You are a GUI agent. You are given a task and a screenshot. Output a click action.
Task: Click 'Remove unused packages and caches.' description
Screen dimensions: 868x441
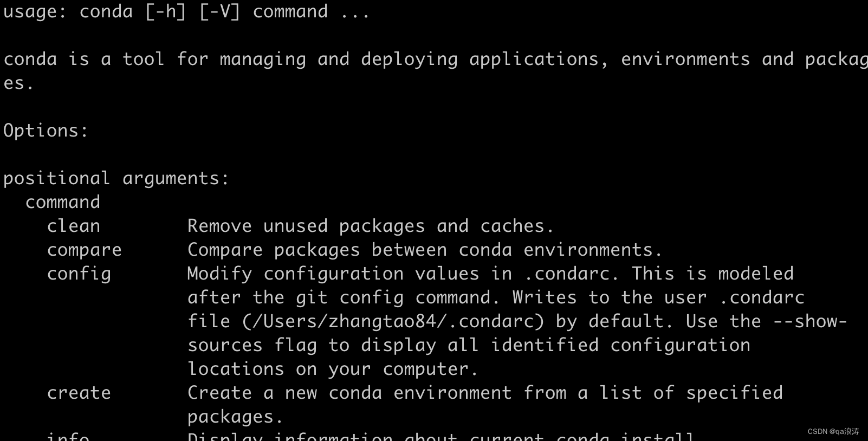tap(371, 226)
